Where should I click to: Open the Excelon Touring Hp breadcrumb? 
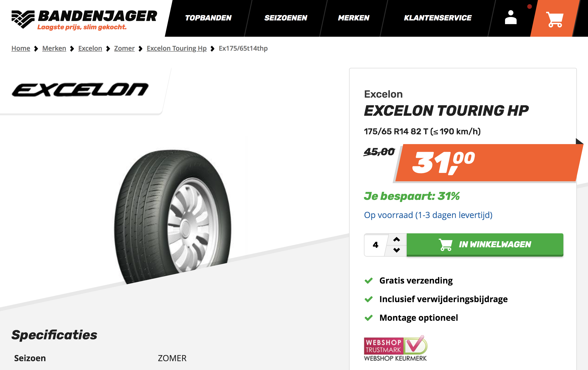[177, 48]
